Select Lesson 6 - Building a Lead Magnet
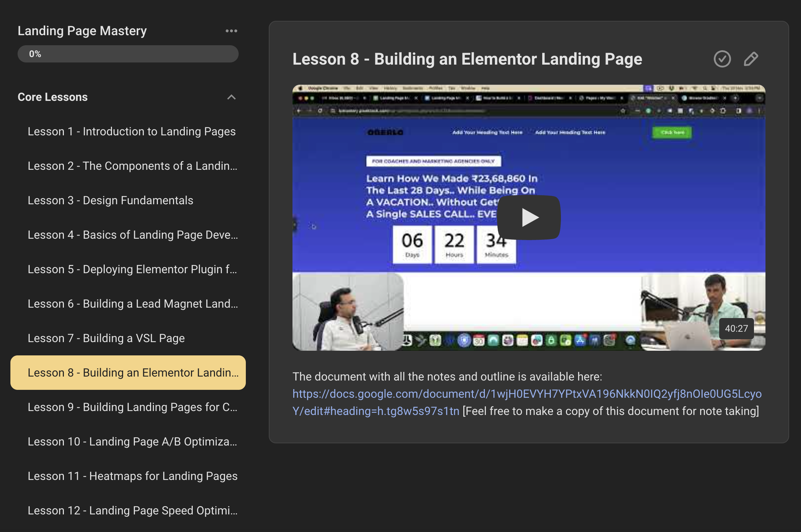Image resolution: width=801 pixels, height=532 pixels. (x=133, y=304)
